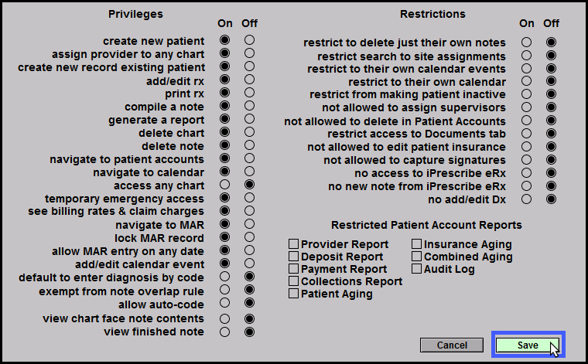Enable the Audit Log checkbox
588x364 pixels.
[416, 269]
